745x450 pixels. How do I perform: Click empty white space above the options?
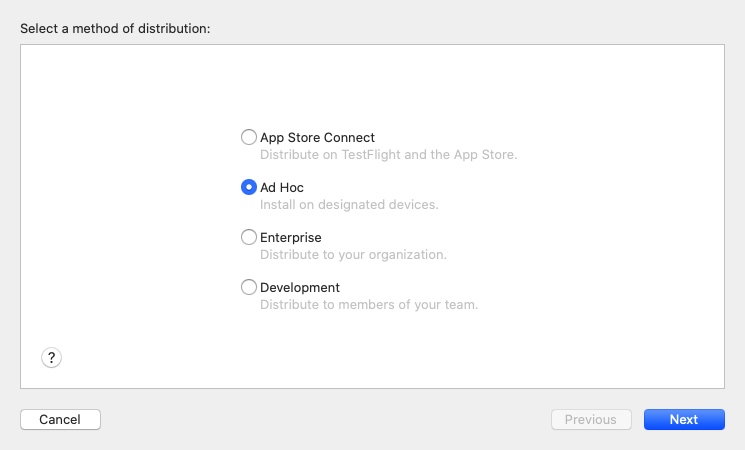[x=372, y=86]
